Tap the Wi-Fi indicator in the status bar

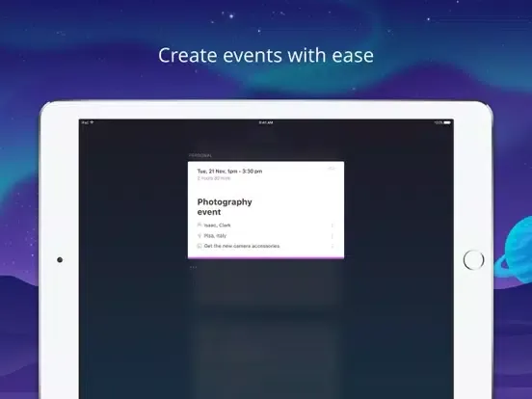(92, 122)
